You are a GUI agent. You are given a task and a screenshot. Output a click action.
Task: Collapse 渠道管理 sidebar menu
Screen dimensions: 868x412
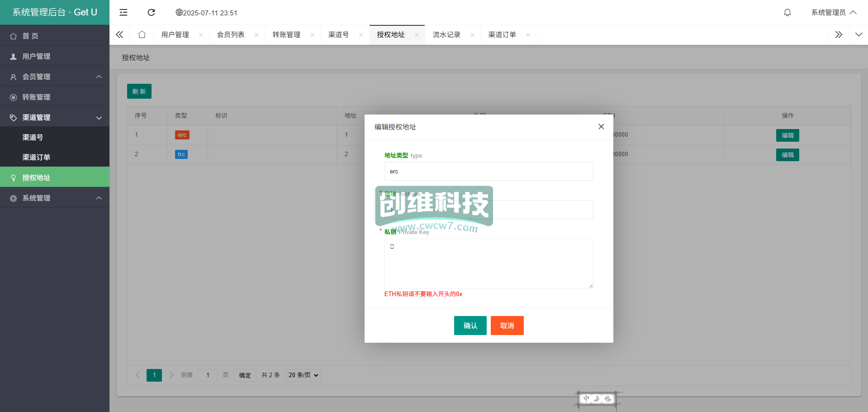[55, 117]
